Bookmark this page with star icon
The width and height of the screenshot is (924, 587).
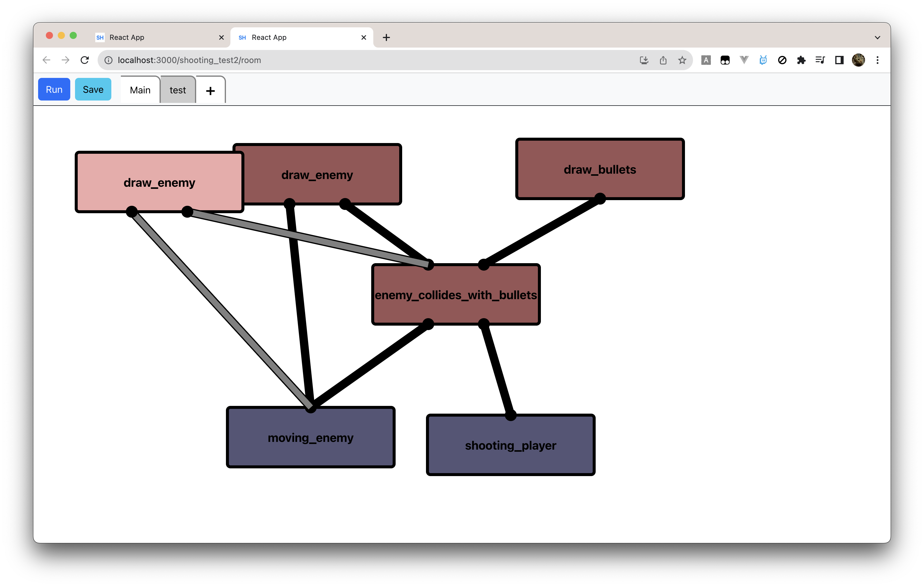(682, 60)
